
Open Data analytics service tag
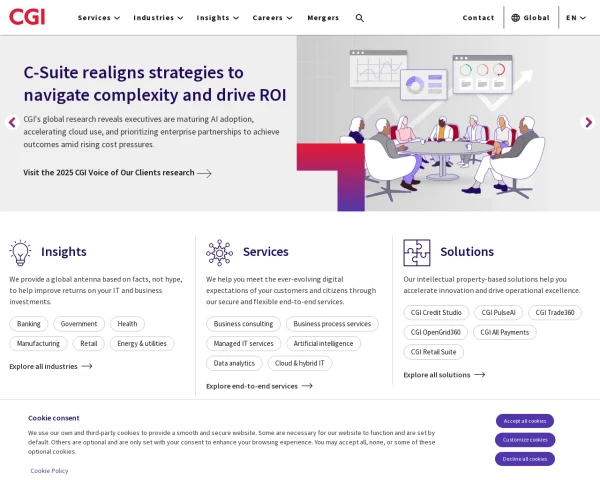(x=234, y=363)
